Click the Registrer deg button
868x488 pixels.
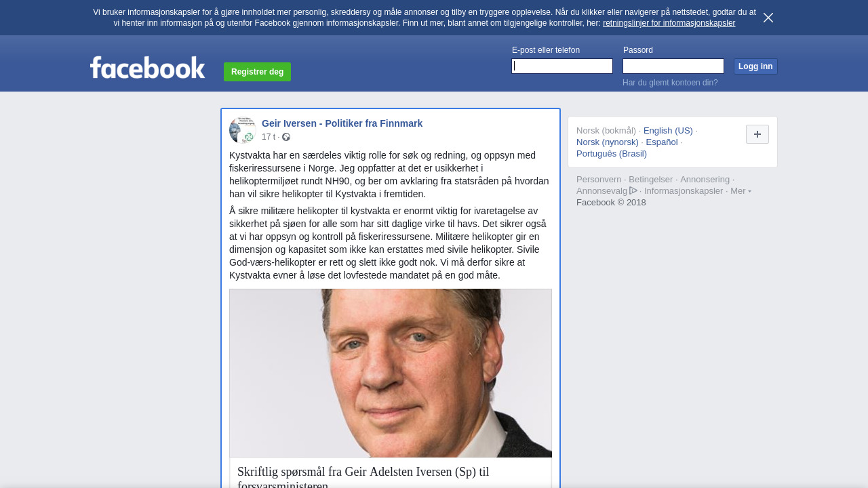pos(257,72)
